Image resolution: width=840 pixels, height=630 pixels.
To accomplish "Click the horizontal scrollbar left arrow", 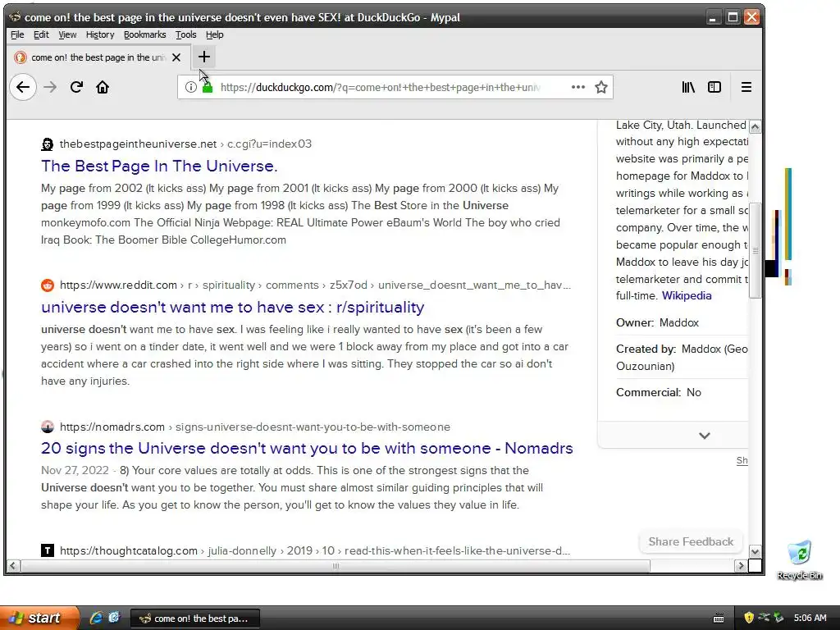I will tap(13, 566).
